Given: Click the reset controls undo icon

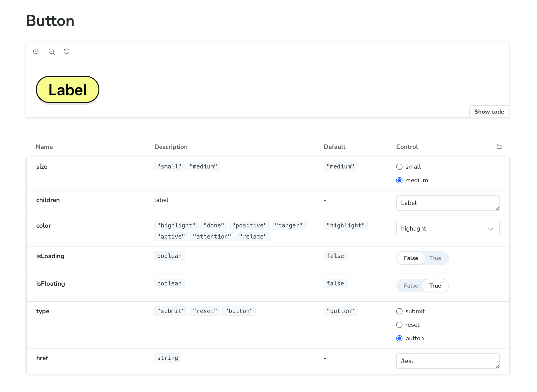Looking at the screenshot, I should [499, 147].
